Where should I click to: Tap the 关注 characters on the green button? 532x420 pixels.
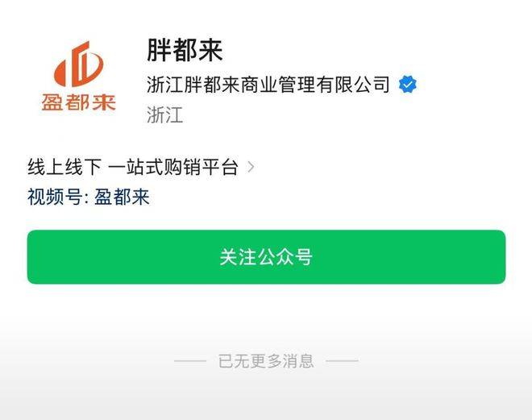pyautogui.click(x=238, y=257)
